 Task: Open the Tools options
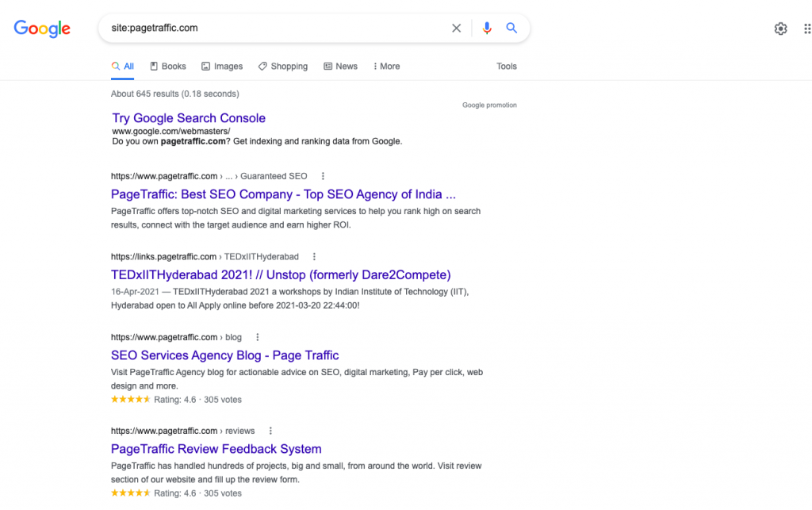[507, 66]
